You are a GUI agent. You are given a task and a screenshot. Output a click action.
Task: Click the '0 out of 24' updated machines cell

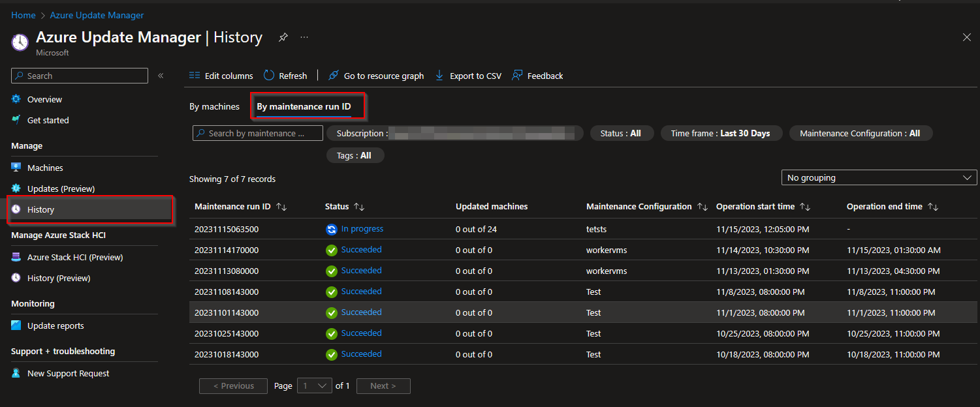(x=477, y=230)
